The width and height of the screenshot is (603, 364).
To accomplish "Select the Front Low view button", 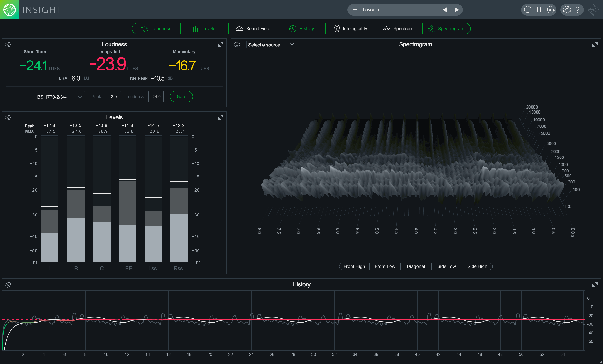I will [385, 266].
